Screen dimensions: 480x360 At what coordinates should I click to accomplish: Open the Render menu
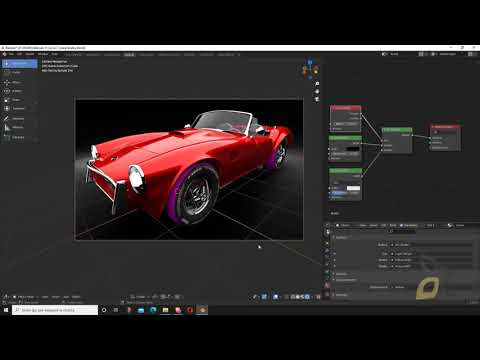(x=30, y=54)
